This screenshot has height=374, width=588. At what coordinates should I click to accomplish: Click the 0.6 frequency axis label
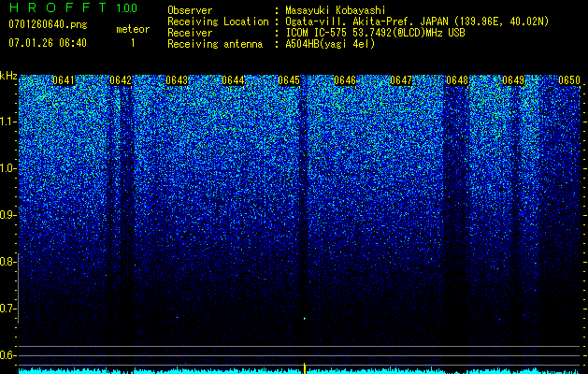[x=7, y=355]
